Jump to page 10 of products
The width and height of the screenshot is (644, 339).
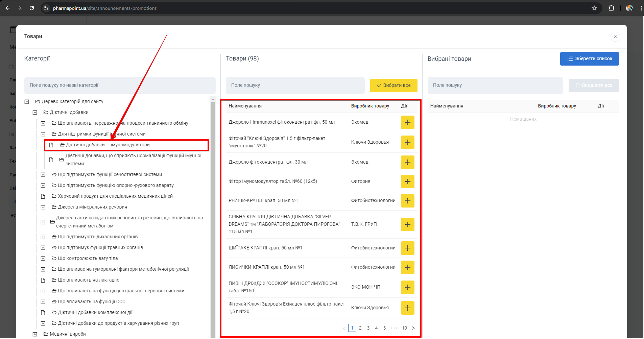point(404,328)
